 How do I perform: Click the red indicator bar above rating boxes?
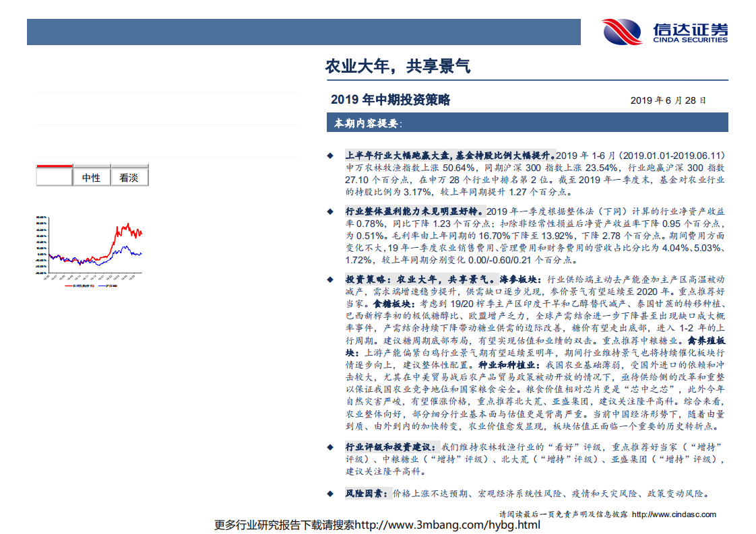pyautogui.click(x=56, y=166)
